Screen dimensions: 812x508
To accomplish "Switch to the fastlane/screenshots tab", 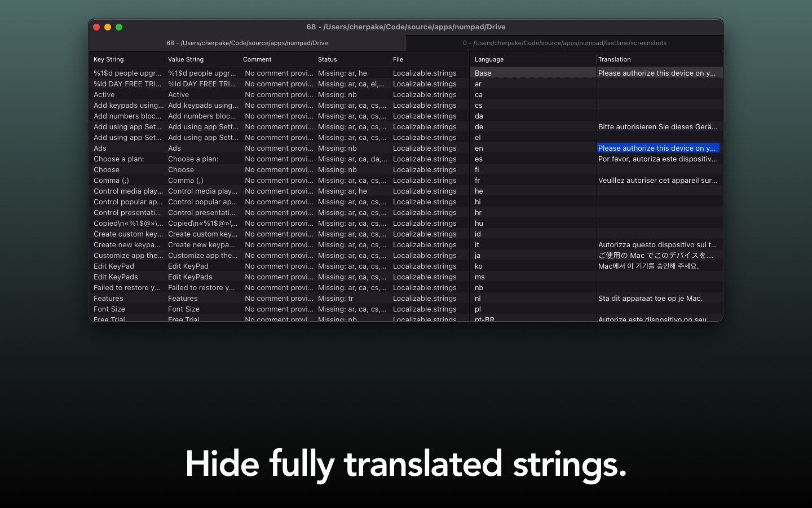I will coord(564,43).
